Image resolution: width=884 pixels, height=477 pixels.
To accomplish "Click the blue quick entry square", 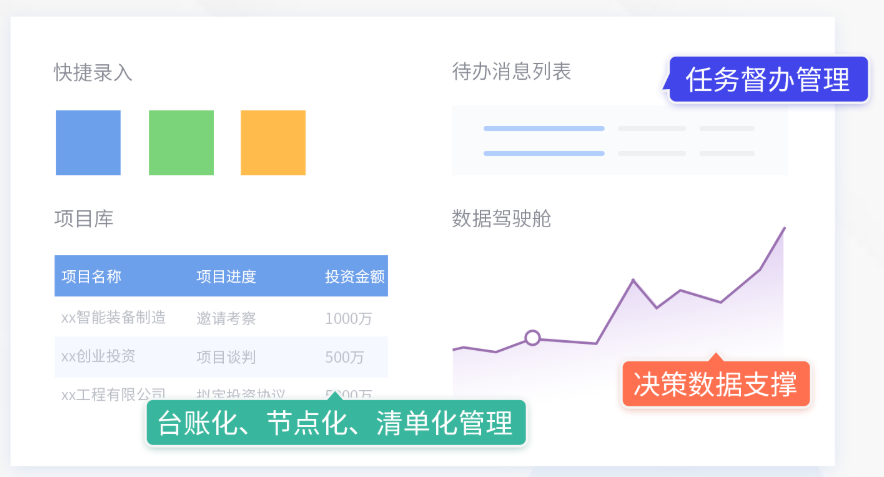I will pyautogui.click(x=88, y=143).
